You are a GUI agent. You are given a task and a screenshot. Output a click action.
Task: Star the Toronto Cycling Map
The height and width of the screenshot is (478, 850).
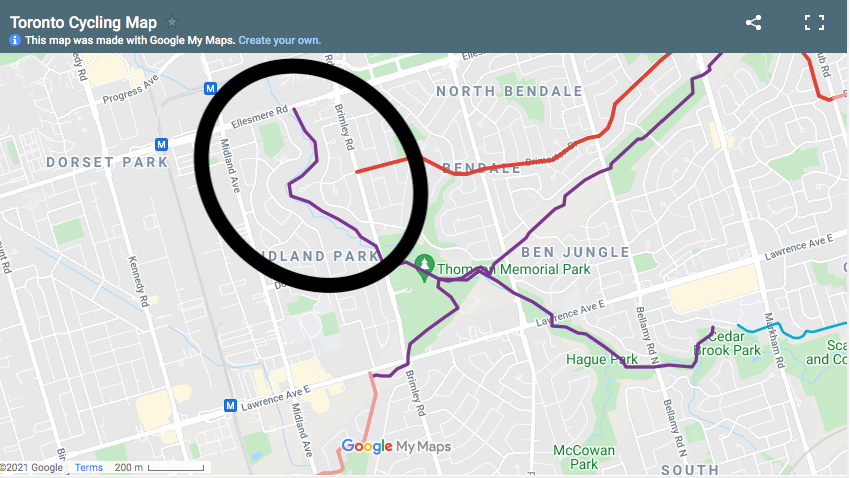(x=172, y=22)
